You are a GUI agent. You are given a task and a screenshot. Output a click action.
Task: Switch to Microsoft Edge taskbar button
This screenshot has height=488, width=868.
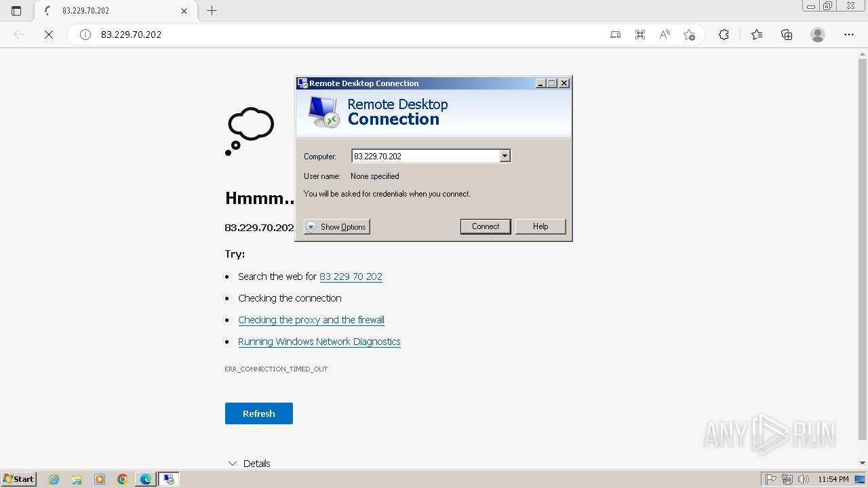[x=146, y=479]
